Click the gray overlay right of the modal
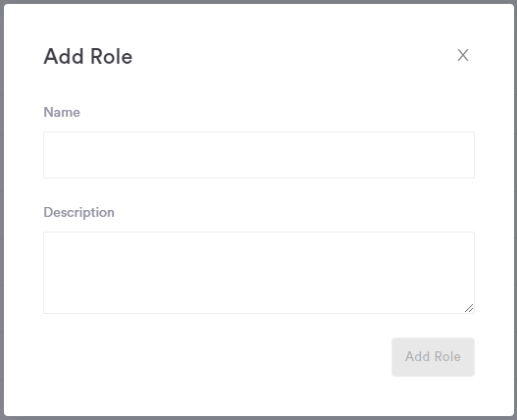Screen dimensions: 517x420 pos(515,210)
